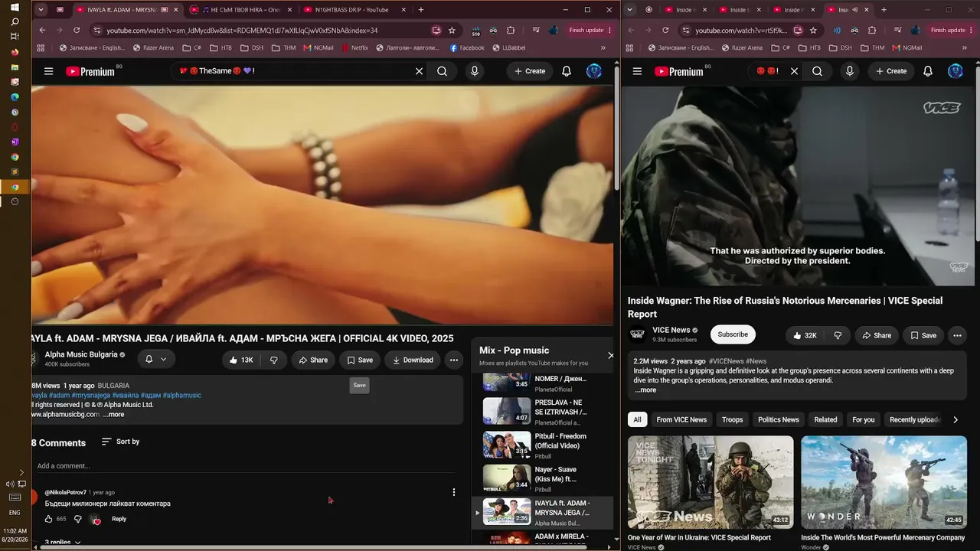Switch to НЕ СЪМ ТВОЯ НИRA tab
This screenshot has height=551, width=980.
coord(240,10)
